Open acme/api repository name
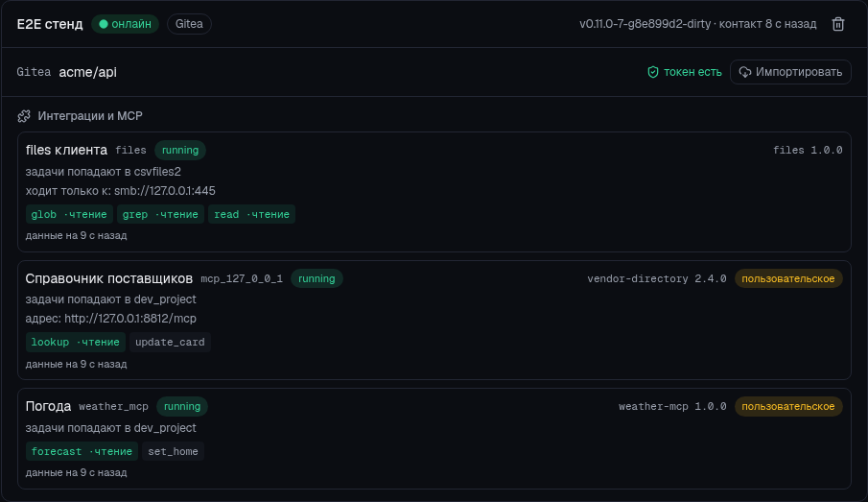 click(x=87, y=72)
